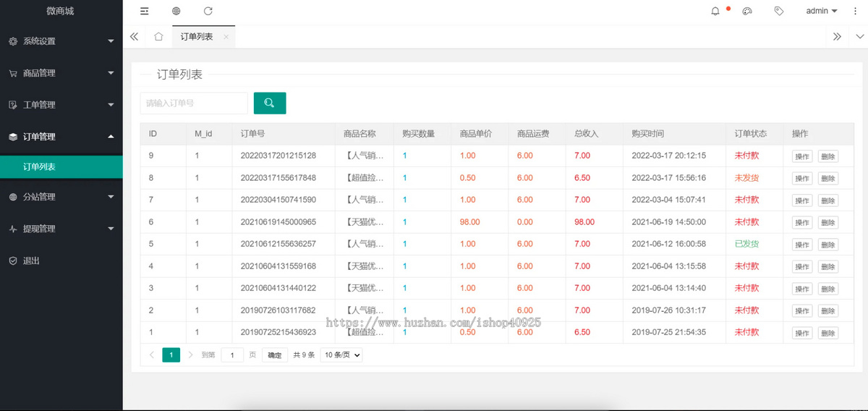Open the notification bell
This screenshot has width=868, height=411.
715,11
